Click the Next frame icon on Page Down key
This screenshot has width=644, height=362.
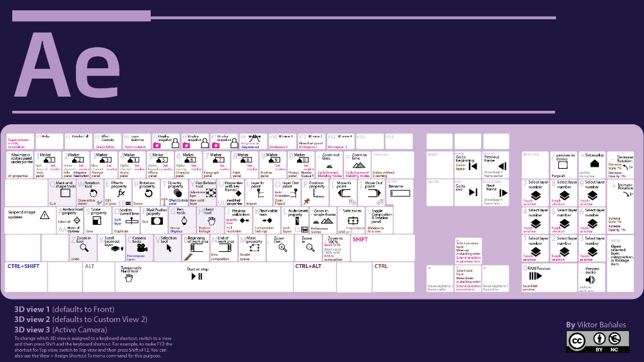click(x=503, y=193)
